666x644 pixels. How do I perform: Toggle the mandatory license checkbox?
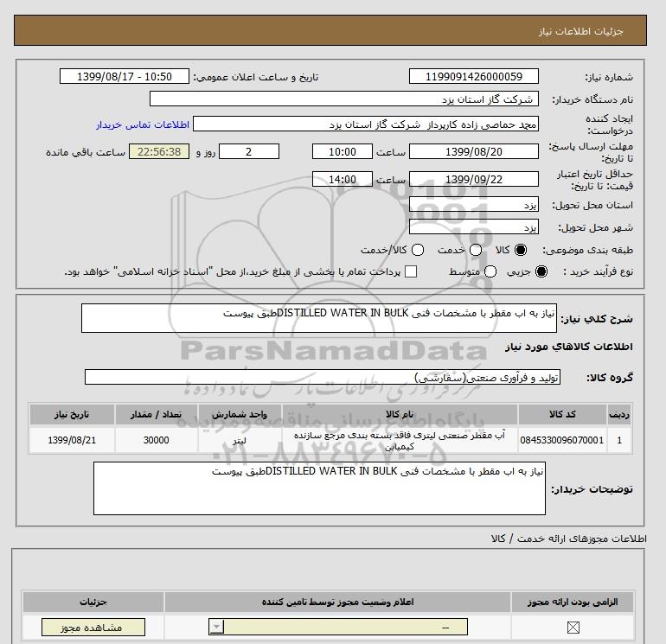tap(573, 628)
